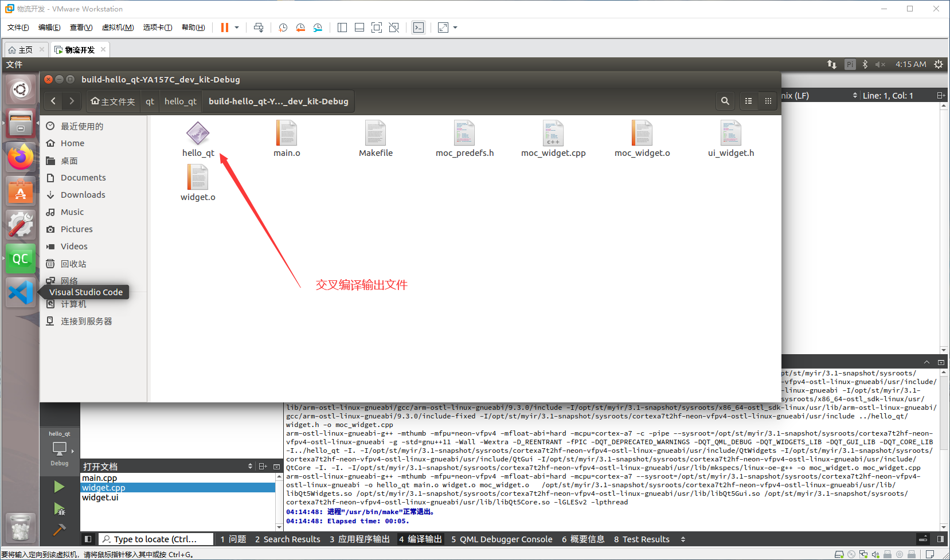Open Downloads in the sidebar
950x560 pixels.
[x=83, y=195]
